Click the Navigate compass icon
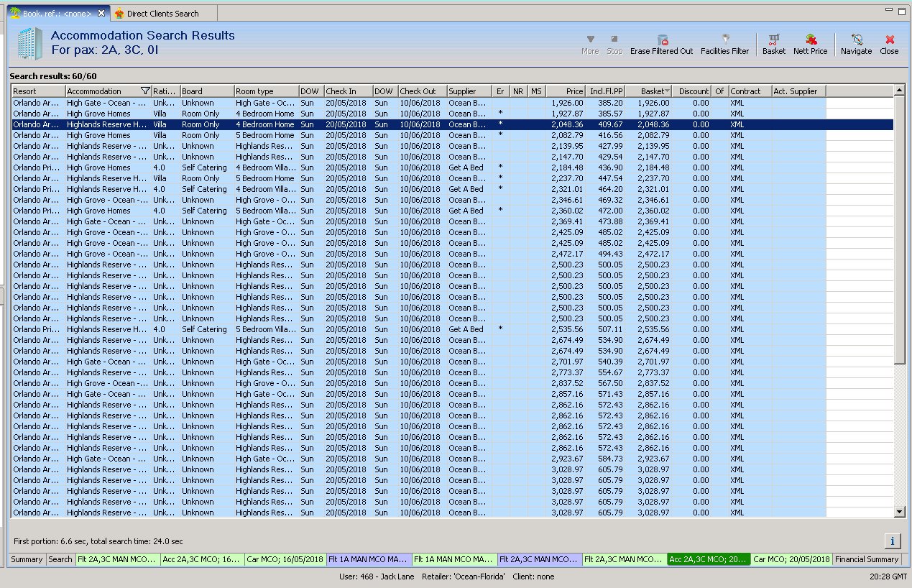 coord(856,40)
